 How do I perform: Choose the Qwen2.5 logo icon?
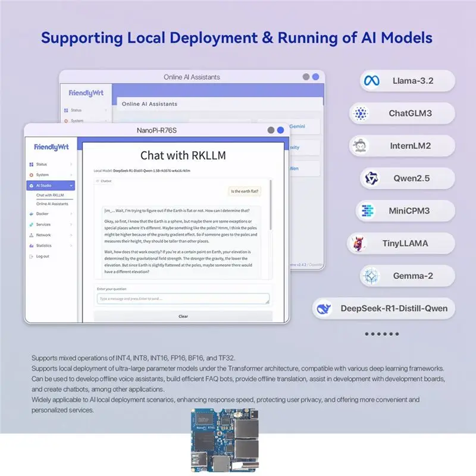tap(371, 178)
